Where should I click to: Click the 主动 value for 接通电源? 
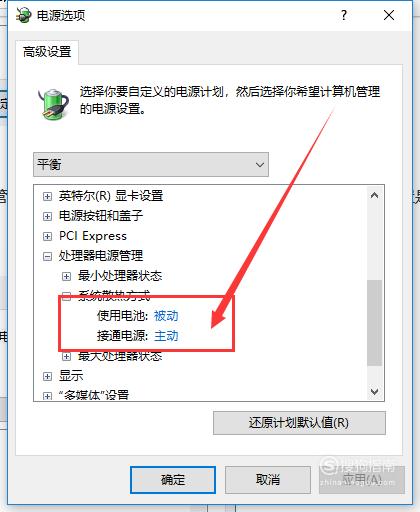[166, 336]
